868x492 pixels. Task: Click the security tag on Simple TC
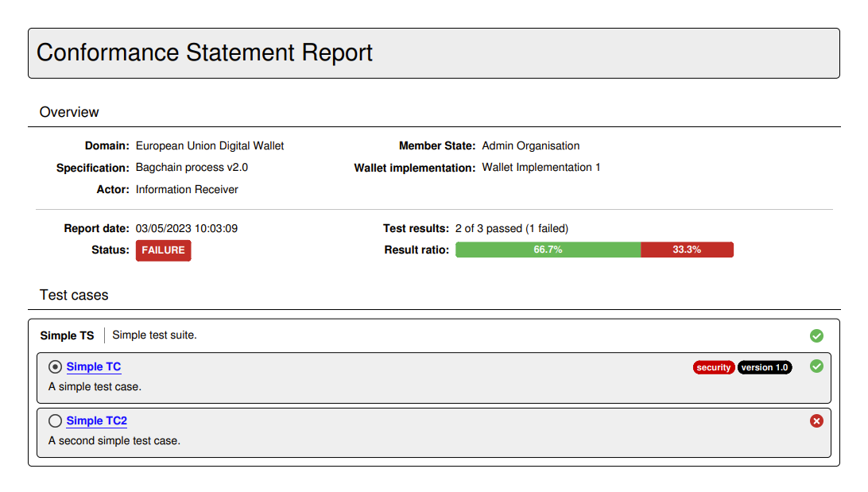pyautogui.click(x=713, y=367)
